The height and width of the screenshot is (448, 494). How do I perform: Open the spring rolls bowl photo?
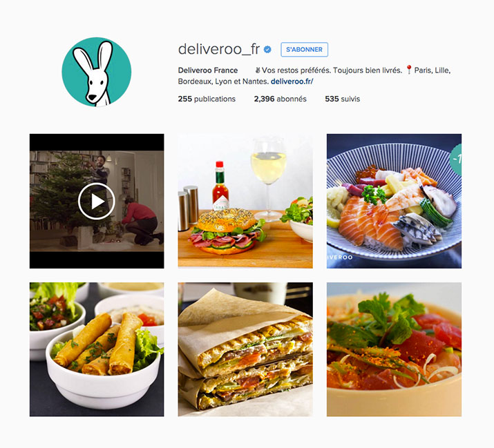pyautogui.click(x=97, y=349)
